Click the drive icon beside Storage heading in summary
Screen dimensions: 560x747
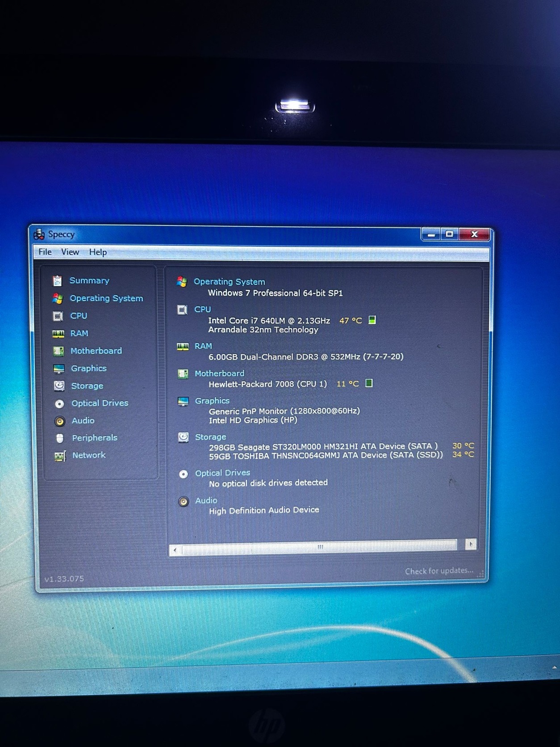[183, 437]
